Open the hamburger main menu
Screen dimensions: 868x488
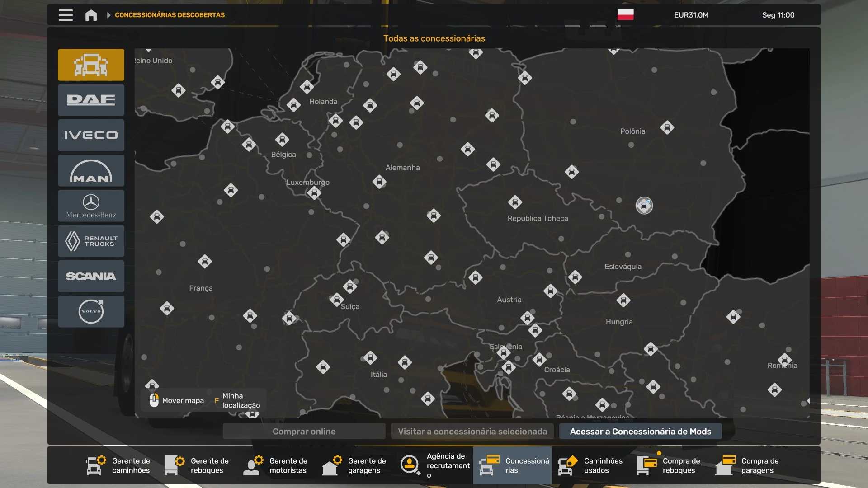(66, 15)
